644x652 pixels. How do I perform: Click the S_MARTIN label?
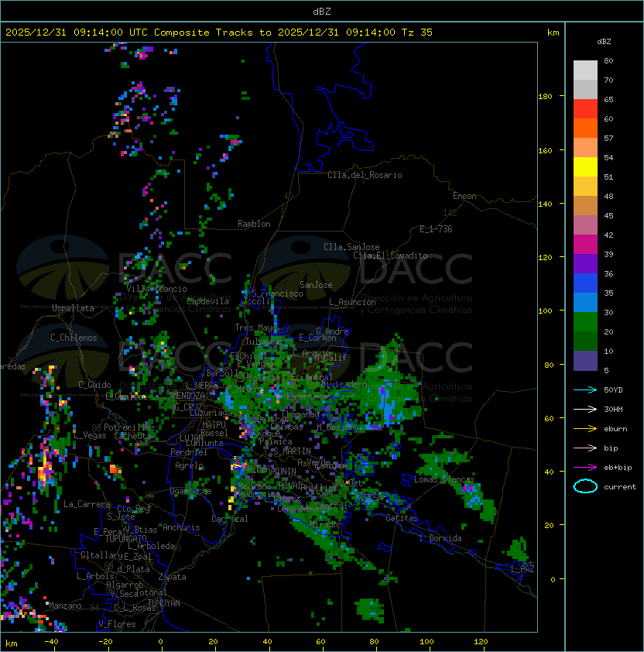pos(292,451)
